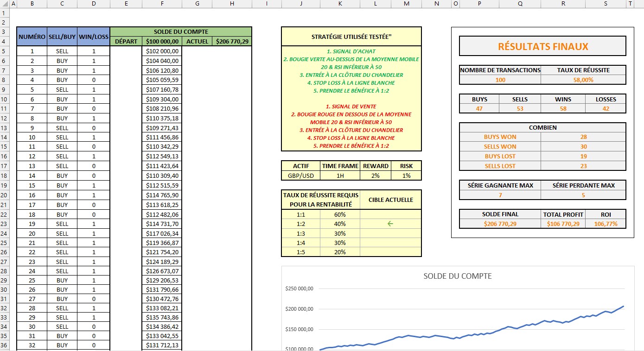This screenshot has height=351, width=644.
Task: Select column R header
Action: click(x=563, y=4)
